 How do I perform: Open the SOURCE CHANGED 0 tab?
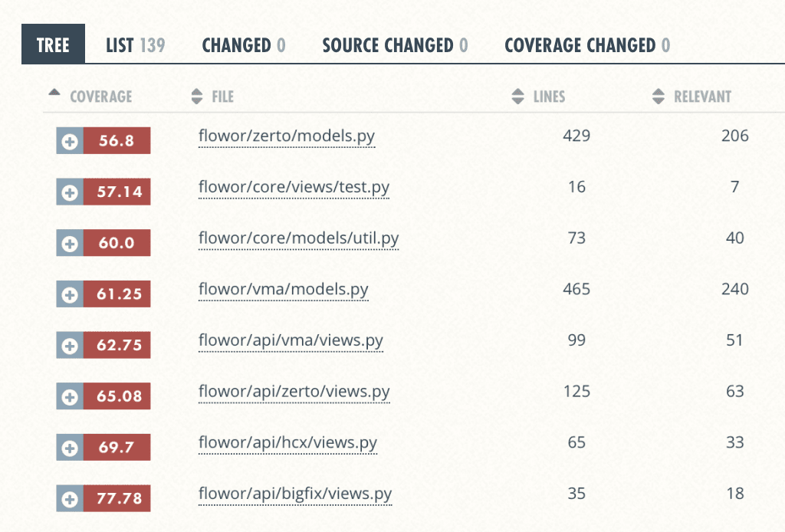click(x=395, y=45)
